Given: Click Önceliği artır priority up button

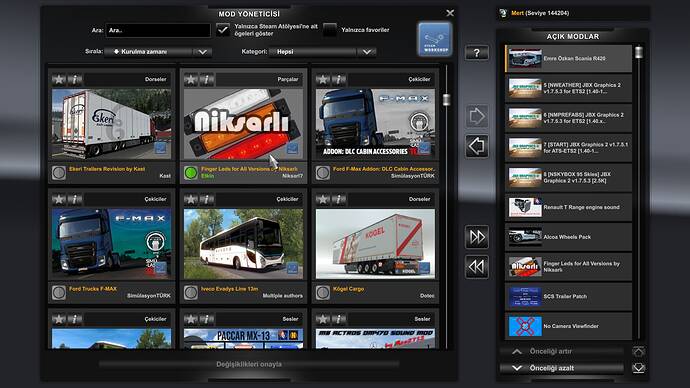Looking at the screenshot, I should click(x=562, y=351).
